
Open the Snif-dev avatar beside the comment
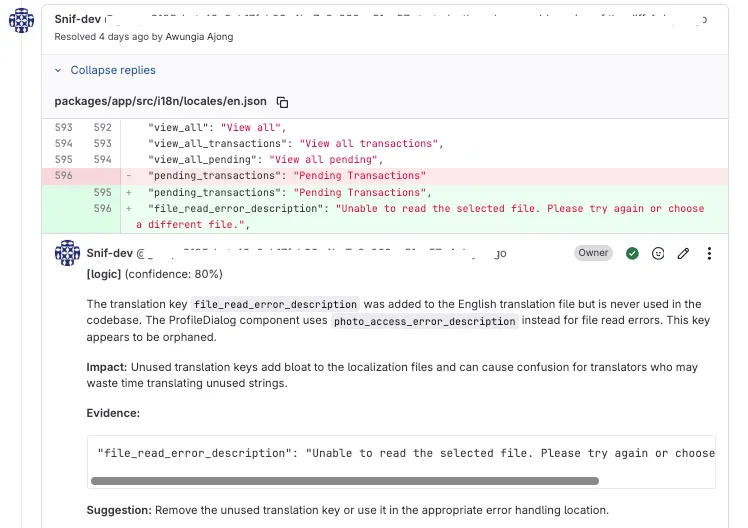(x=67, y=253)
